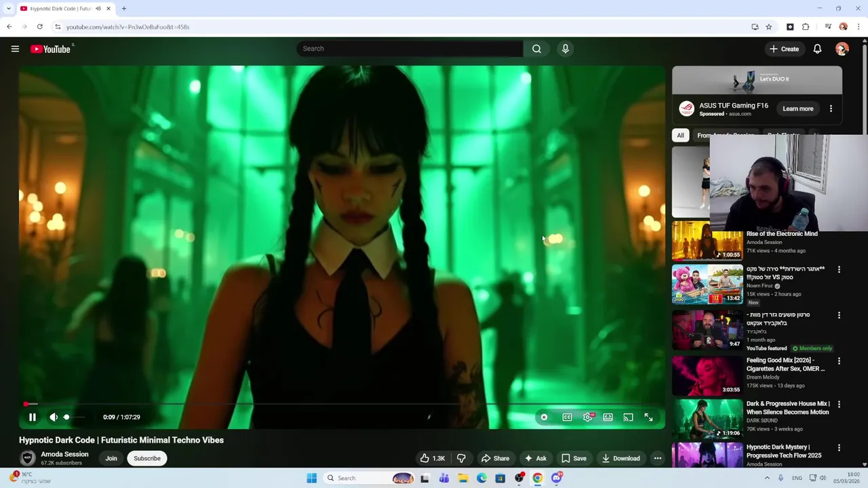Click the address bar URL
Image resolution: width=868 pixels, height=488 pixels.
[x=127, y=27]
